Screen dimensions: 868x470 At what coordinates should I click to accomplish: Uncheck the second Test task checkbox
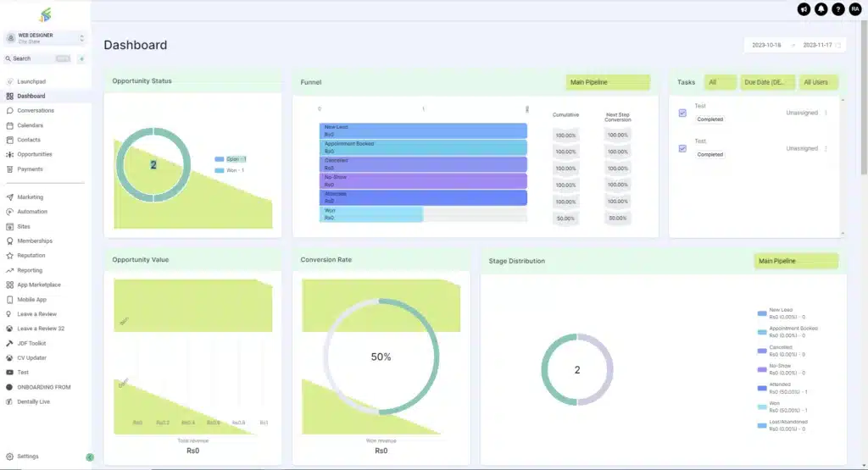tap(682, 148)
